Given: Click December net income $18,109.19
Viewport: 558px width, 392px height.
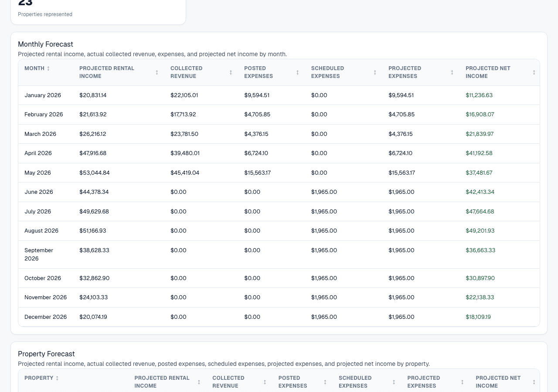Looking at the screenshot, I should tap(478, 317).
